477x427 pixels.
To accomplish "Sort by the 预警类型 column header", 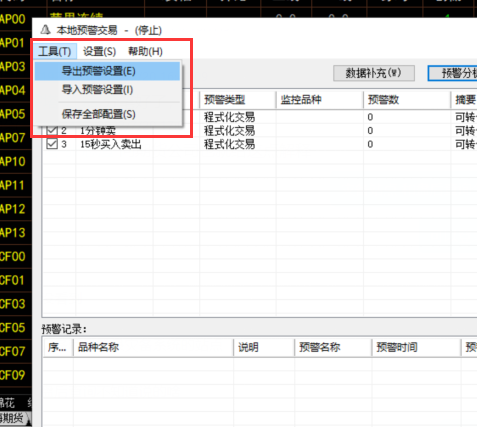I will pos(238,100).
